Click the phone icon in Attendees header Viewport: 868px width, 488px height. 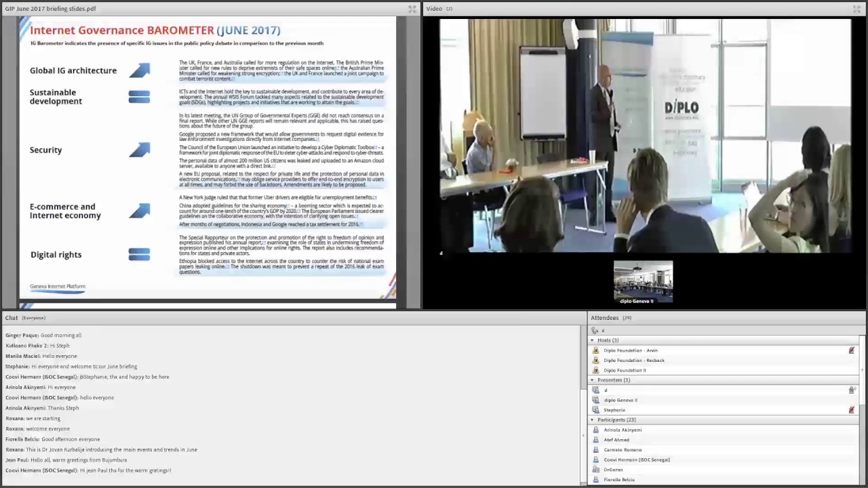[595, 330]
